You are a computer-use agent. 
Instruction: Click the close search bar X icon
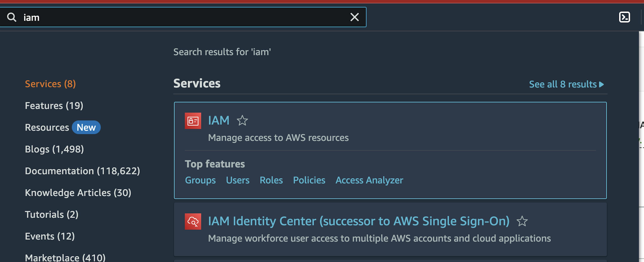click(x=353, y=17)
